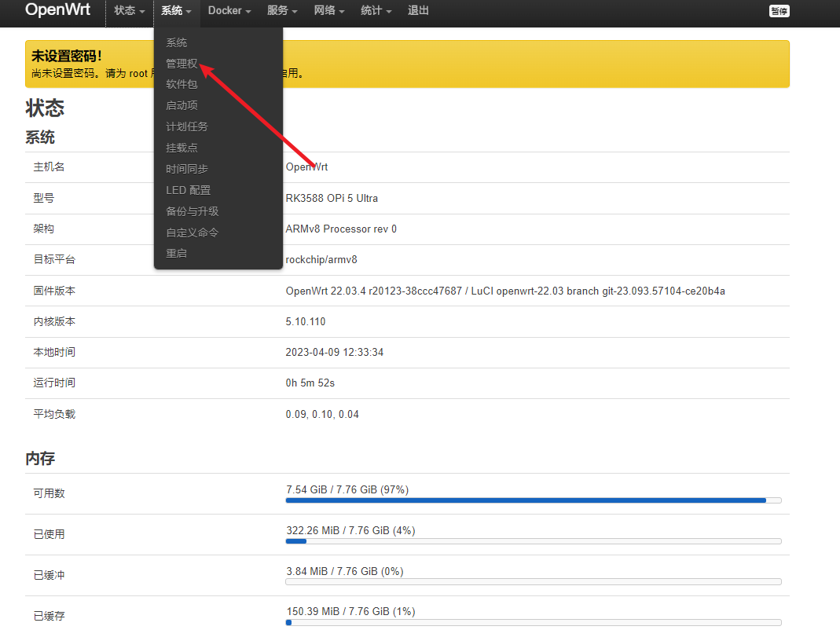Viewport: 840px width, 641px height.
Task: Click the 型号 row label
Action: click(43, 198)
